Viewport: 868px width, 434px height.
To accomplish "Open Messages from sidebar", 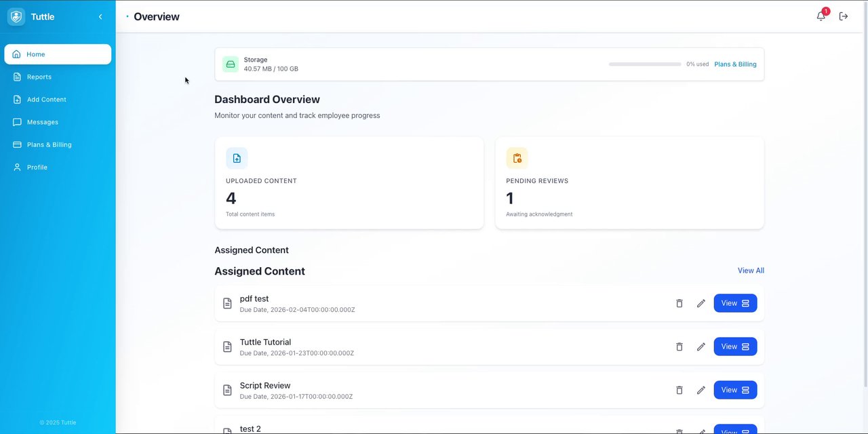I will [x=42, y=122].
